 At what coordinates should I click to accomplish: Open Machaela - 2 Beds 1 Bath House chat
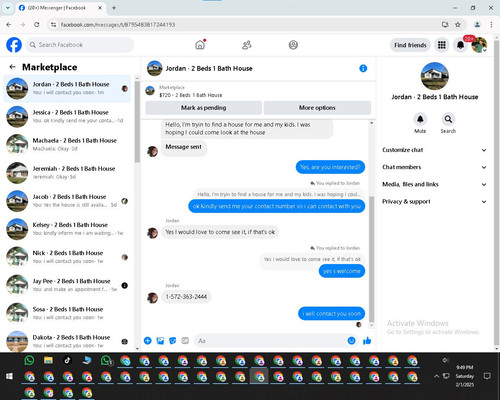point(67,144)
